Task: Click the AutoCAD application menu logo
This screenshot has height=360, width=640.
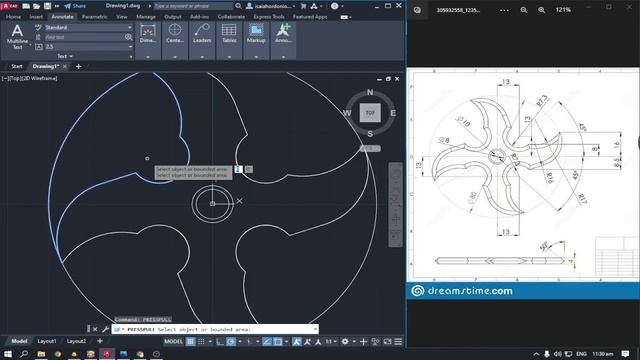Action: [9, 6]
